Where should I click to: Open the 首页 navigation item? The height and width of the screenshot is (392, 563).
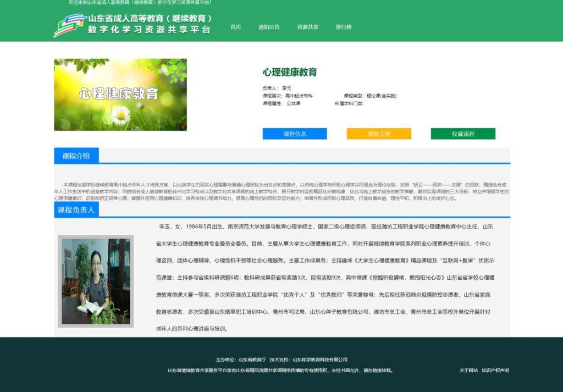pyautogui.click(x=235, y=27)
